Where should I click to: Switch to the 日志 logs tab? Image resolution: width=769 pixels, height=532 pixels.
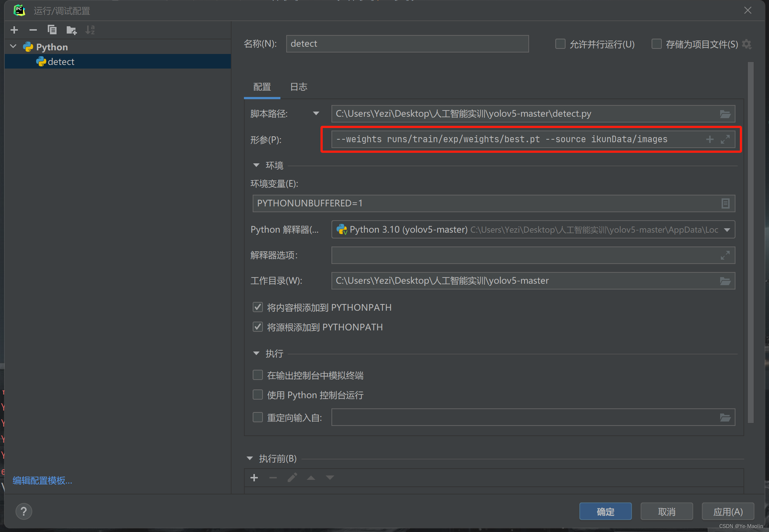coord(299,87)
